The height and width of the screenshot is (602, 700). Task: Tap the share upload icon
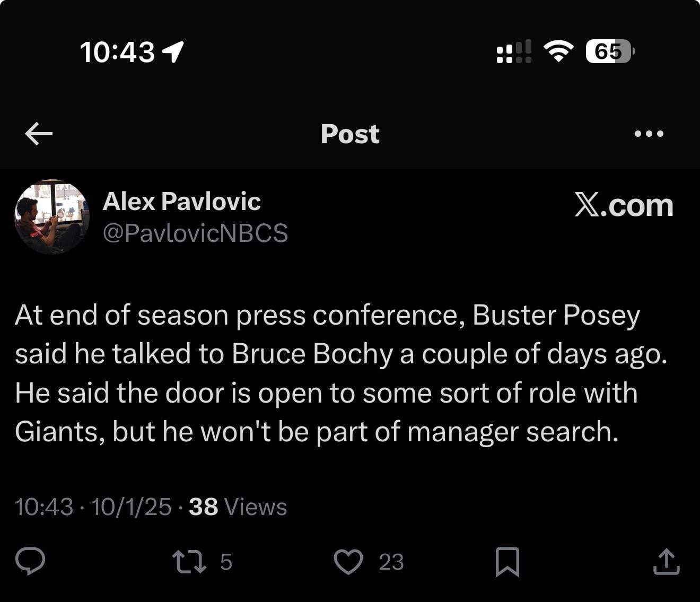(666, 562)
